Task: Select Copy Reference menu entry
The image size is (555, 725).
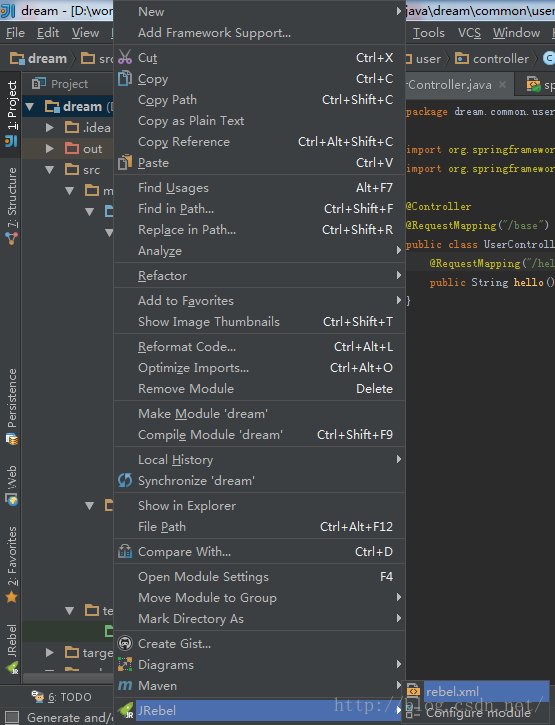Action: pyautogui.click(x=259, y=141)
